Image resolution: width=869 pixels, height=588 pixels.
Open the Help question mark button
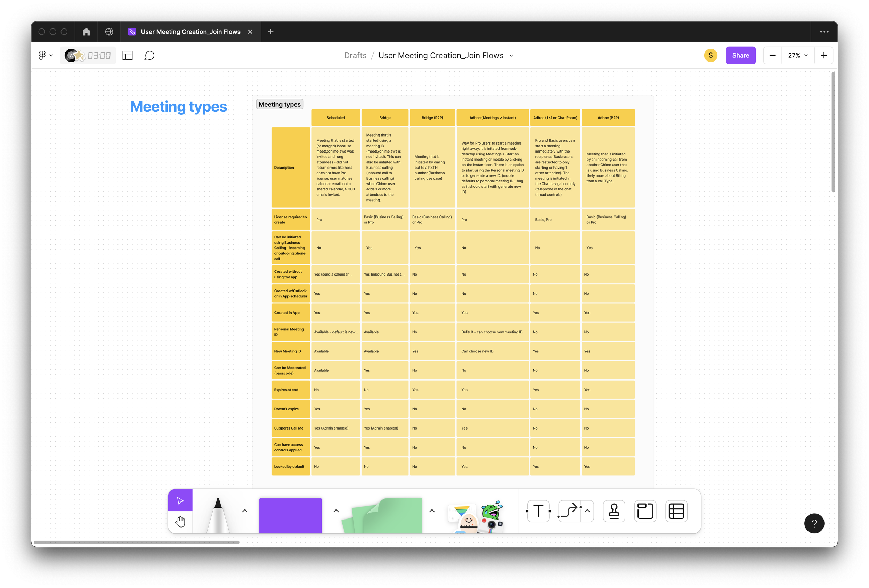point(814,523)
